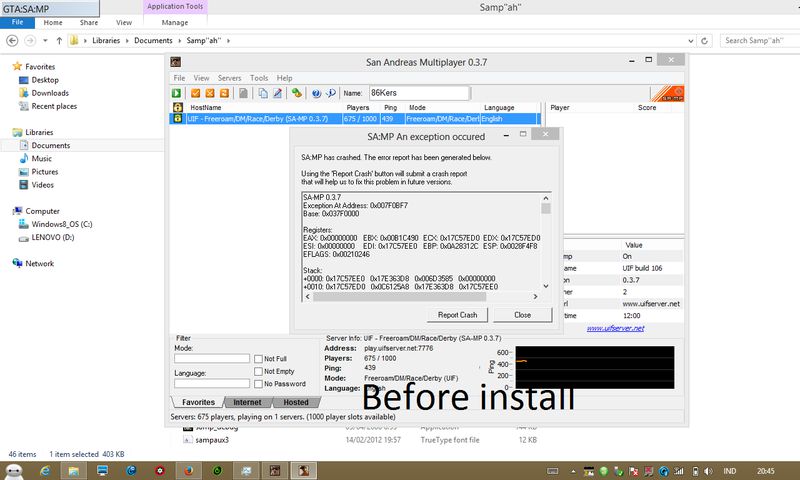Viewport: 800px width, 480px height.
Task: Click crash report horizontal scroll right arrow
Action: click(x=535, y=296)
